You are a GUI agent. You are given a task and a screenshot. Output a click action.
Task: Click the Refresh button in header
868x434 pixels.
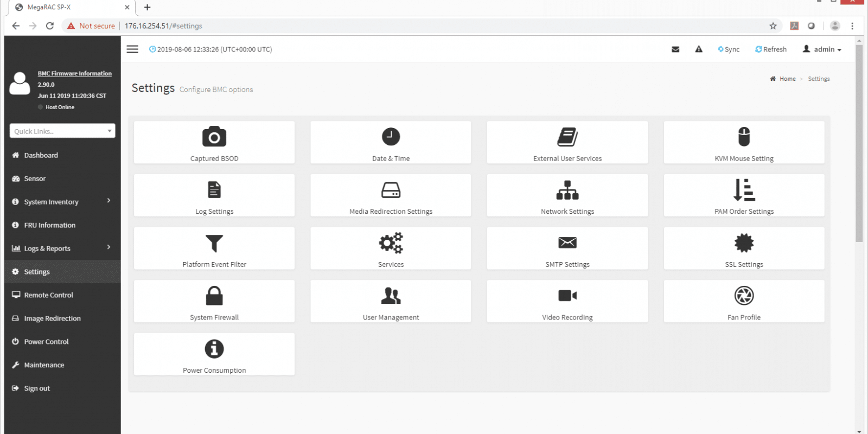click(771, 49)
